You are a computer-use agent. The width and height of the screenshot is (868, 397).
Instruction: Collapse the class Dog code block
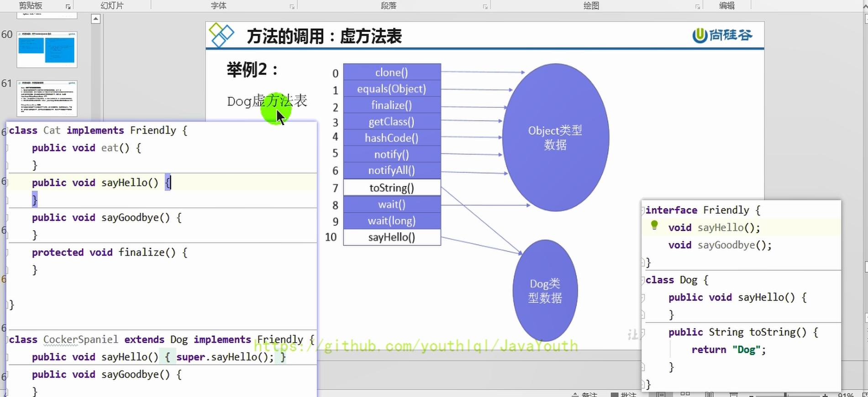tap(643, 280)
